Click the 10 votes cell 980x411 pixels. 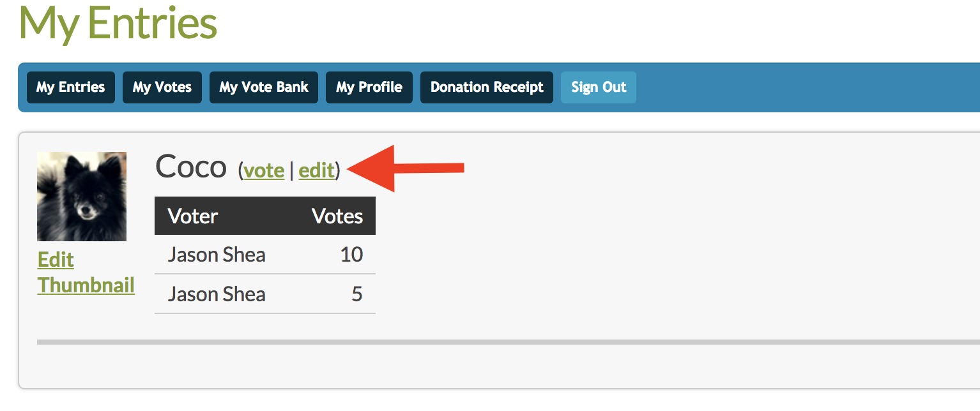coord(351,255)
